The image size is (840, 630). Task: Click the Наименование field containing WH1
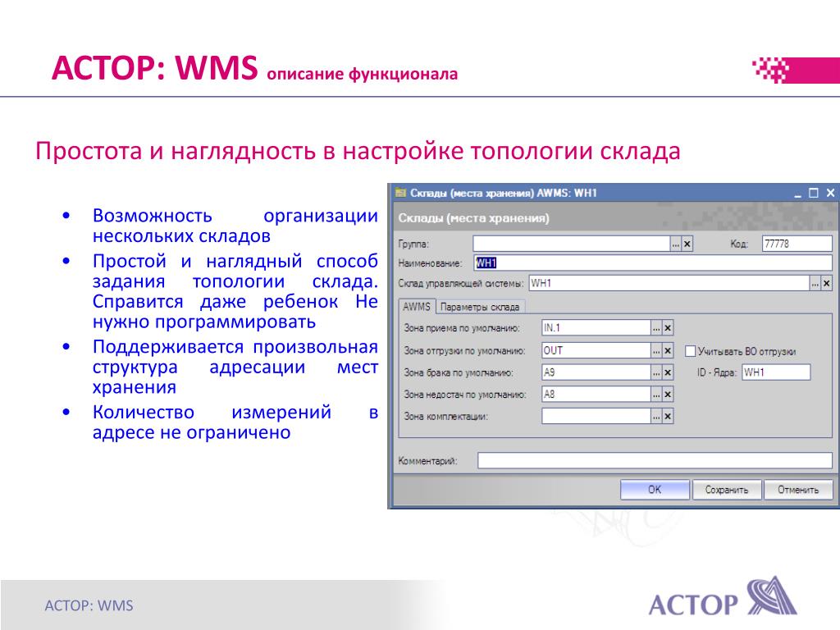652,263
